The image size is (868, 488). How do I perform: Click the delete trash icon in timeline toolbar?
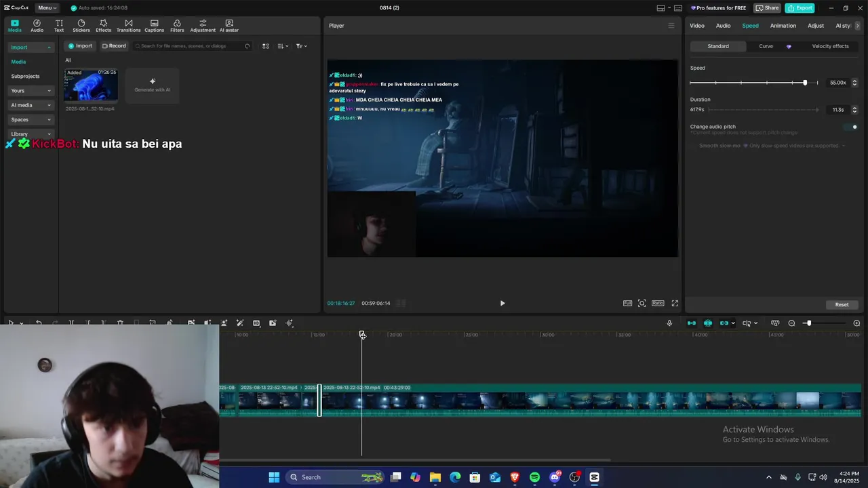click(x=120, y=323)
